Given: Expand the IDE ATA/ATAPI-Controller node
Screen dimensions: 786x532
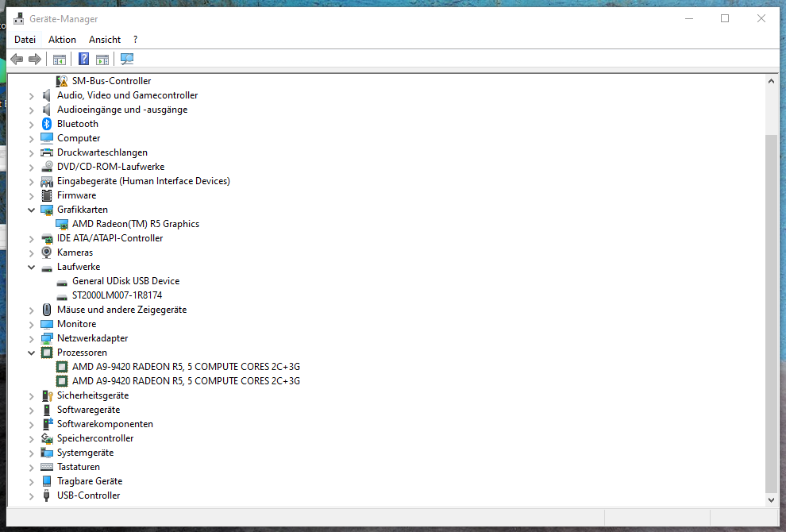Looking at the screenshot, I should coord(31,239).
